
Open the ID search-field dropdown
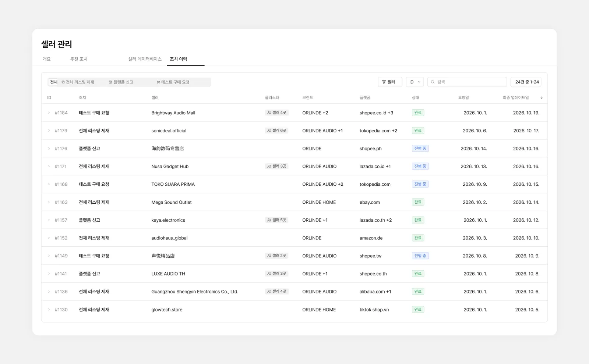click(415, 82)
